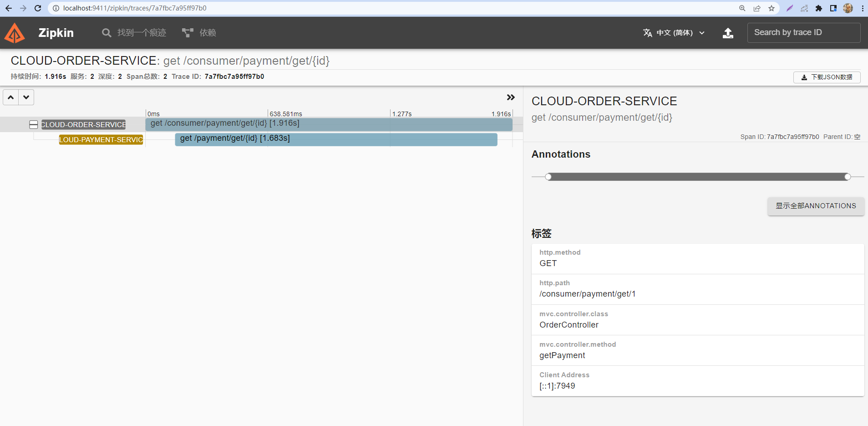
Task: Select the get /consumer/payment/get/{id} span bar
Action: pyautogui.click(x=329, y=124)
